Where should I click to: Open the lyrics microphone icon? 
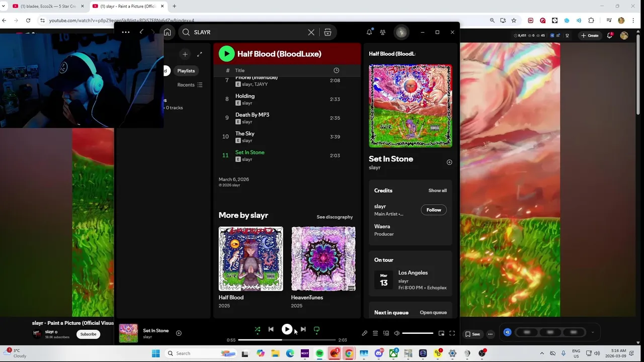tap(364, 333)
